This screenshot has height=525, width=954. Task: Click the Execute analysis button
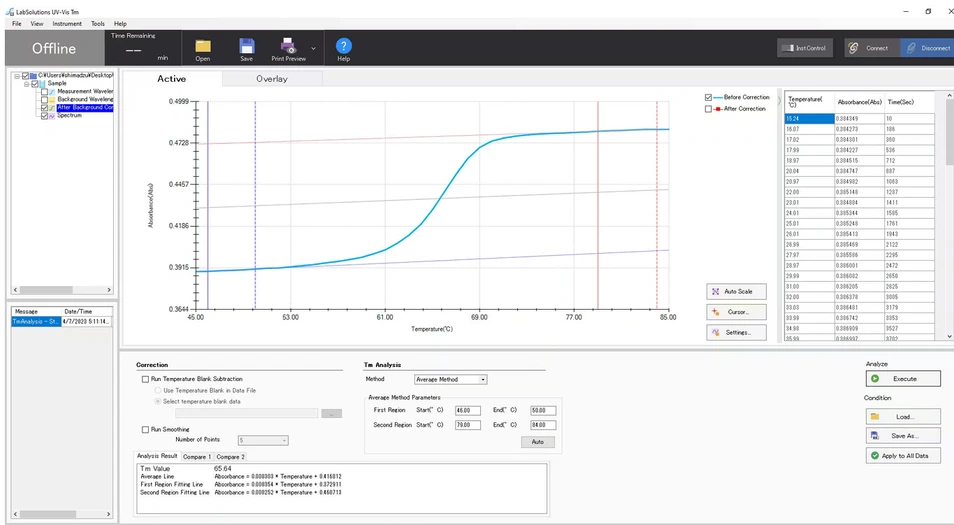coord(904,379)
